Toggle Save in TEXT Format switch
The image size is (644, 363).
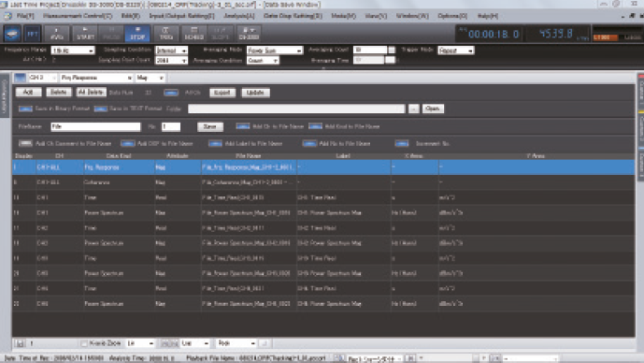[101, 109]
